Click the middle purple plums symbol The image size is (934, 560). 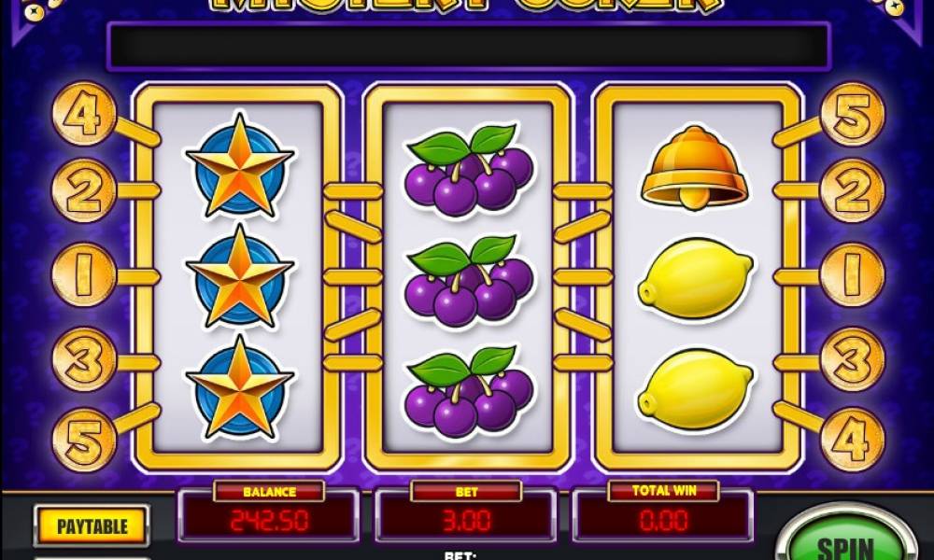[470, 280]
